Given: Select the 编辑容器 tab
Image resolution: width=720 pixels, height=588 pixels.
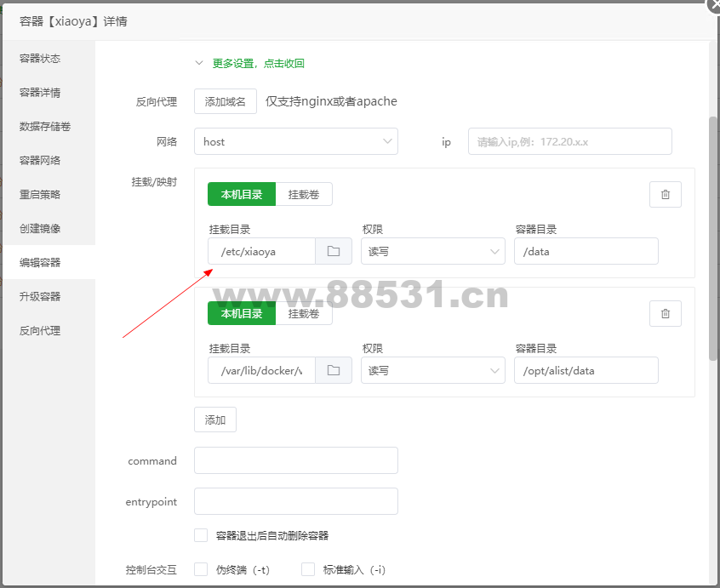Looking at the screenshot, I should tap(49, 262).
